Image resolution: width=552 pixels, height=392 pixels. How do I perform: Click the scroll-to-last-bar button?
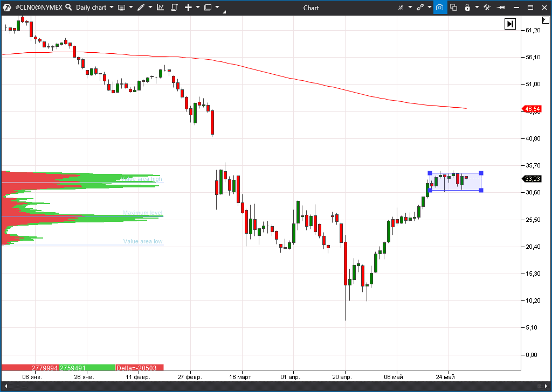click(510, 24)
